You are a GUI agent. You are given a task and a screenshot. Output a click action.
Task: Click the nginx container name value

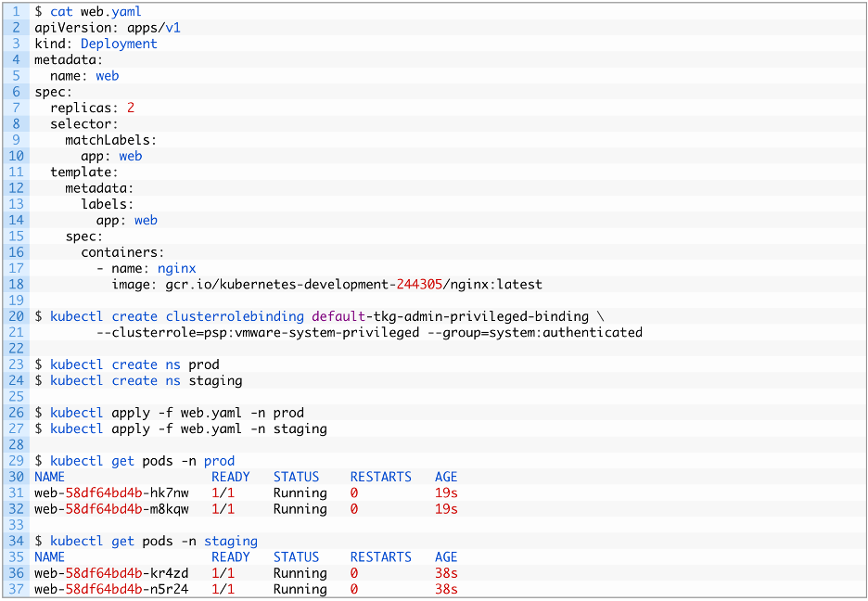[176, 269]
